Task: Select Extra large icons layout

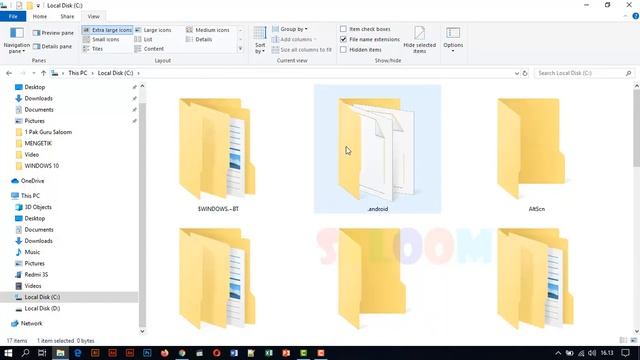Action: click(107, 30)
